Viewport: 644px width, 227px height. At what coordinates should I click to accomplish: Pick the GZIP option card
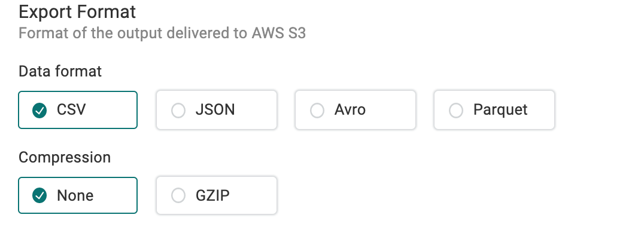click(217, 195)
